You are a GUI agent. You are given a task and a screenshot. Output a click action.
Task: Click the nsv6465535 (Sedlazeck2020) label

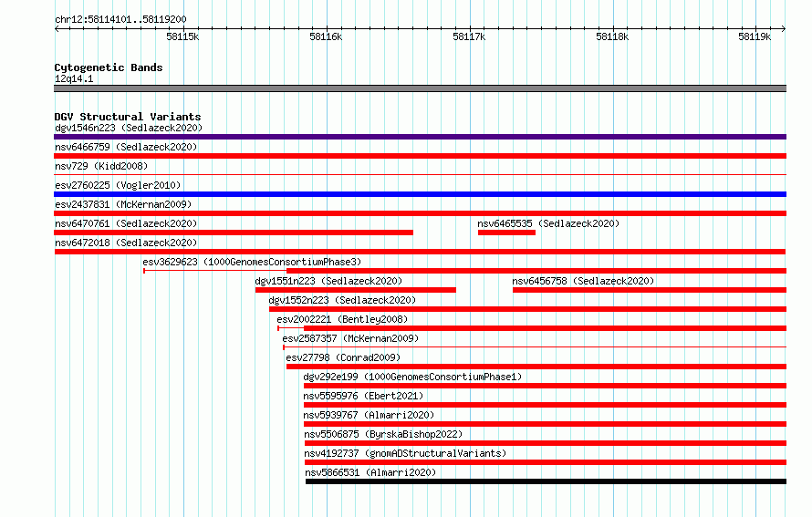coord(548,223)
